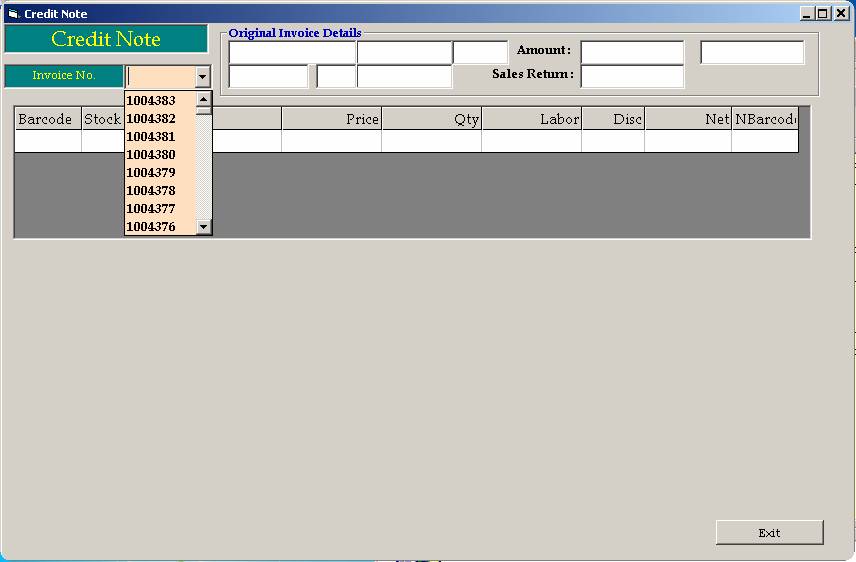The image size is (856, 562).
Task: Choose invoice 1004382 in dropdown list
Action: click(x=151, y=119)
